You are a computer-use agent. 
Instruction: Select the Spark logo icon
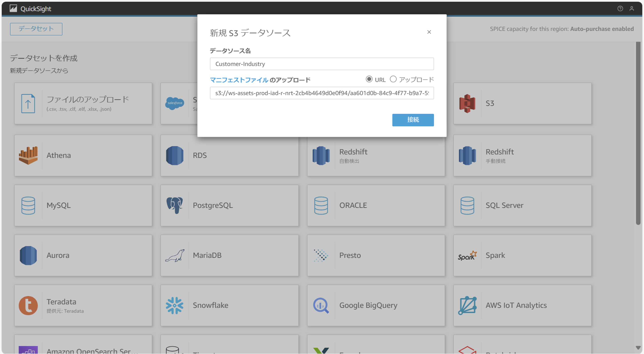coord(467,256)
